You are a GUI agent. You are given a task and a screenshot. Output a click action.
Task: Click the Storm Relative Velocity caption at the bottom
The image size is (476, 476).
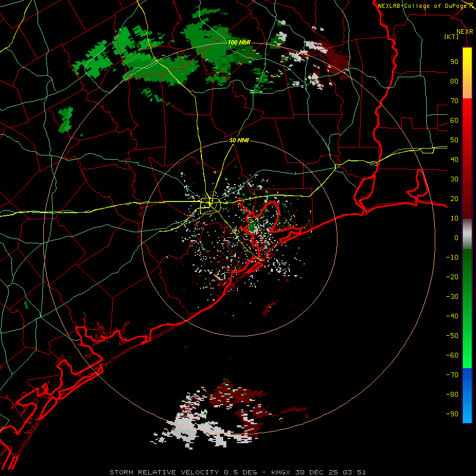pyautogui.click(x=237, y=472)
